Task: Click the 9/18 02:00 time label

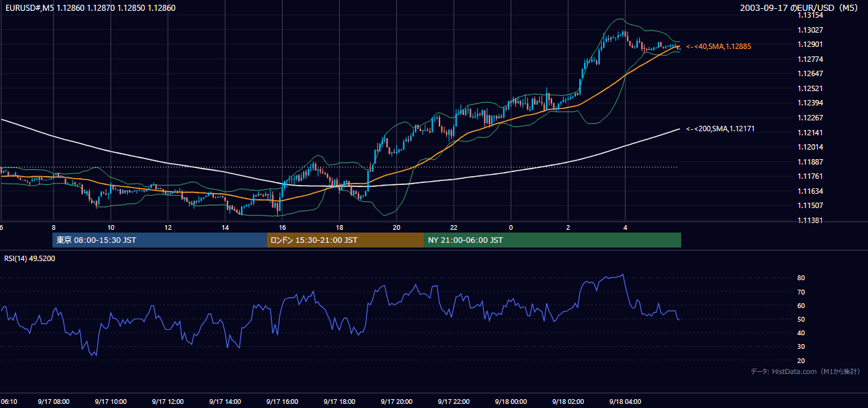Action: (x=568, y=402)
